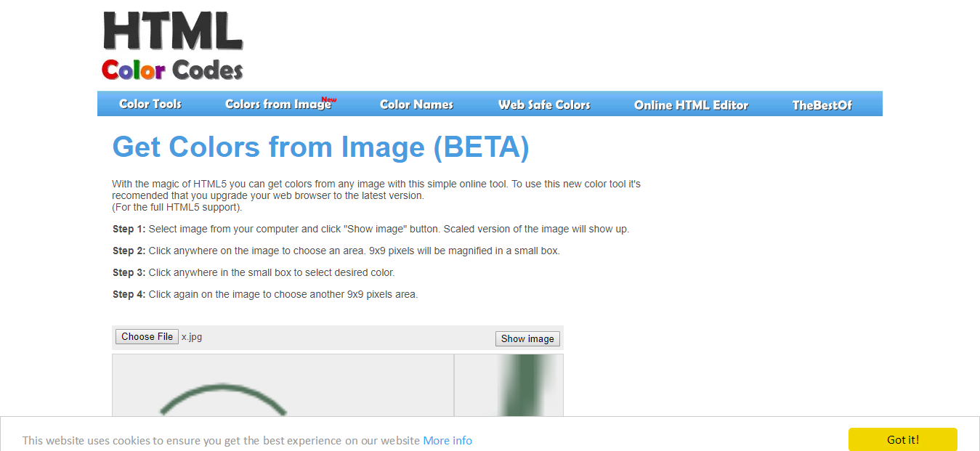Click the HTML Color Codes logo
Viewport: 980px width, 451px height.
coord(173,46)
